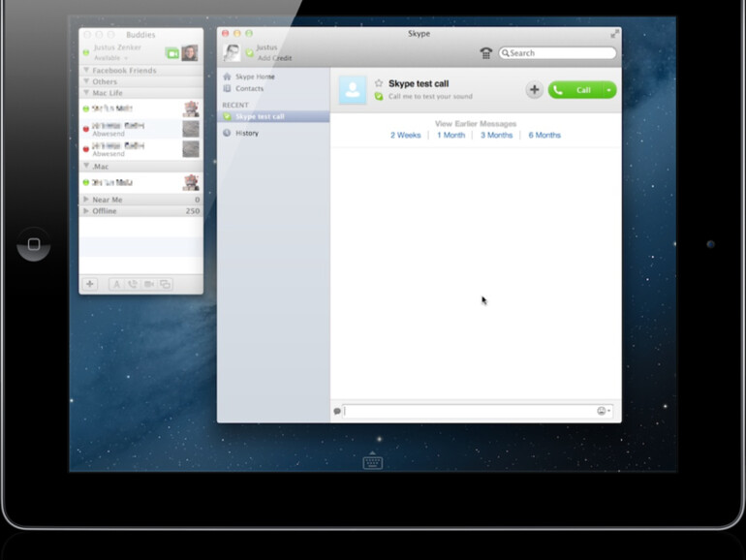Add a buddy with the plus button
The height and width of the screenshot is (560, 746).
click(90, 284)
